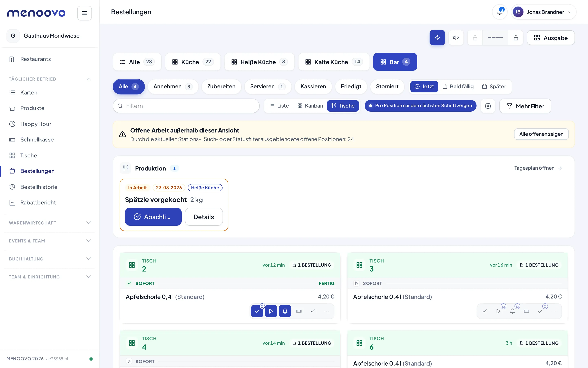This screenshot has height=368, width=588.
Task: Toggle the muted speaker sound button
Action: (456, 38)
